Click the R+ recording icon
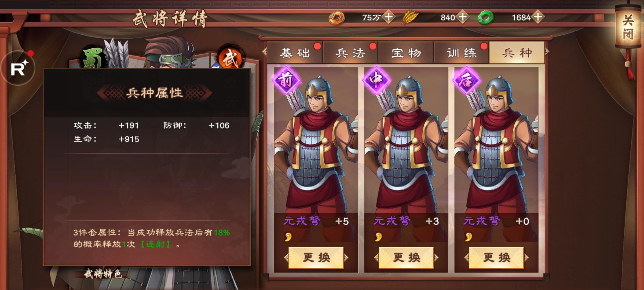 coord(18,68)
